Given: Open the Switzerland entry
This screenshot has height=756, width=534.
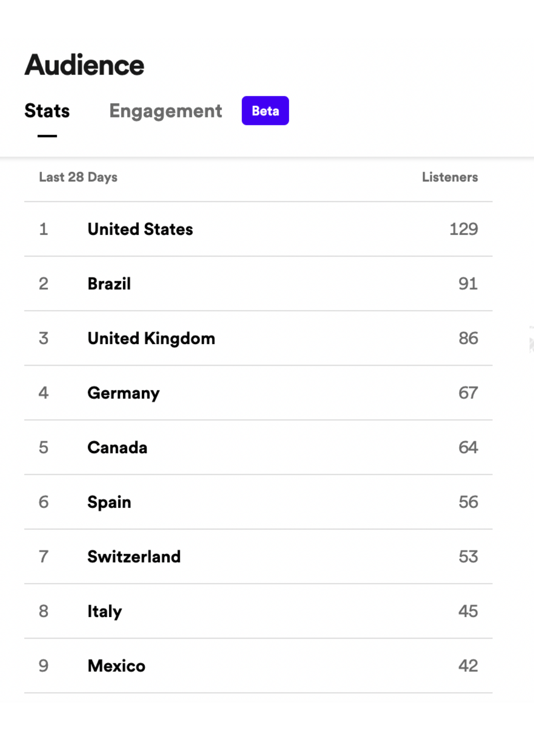Looking at the screenshot, I should point(134,557).
